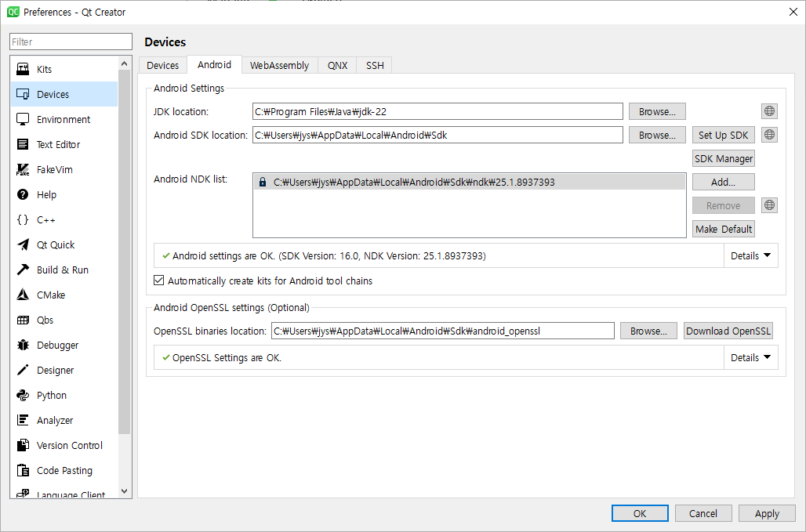Open the SDK Manager
The width and height of the screenshot is (806, 532).
723,159
